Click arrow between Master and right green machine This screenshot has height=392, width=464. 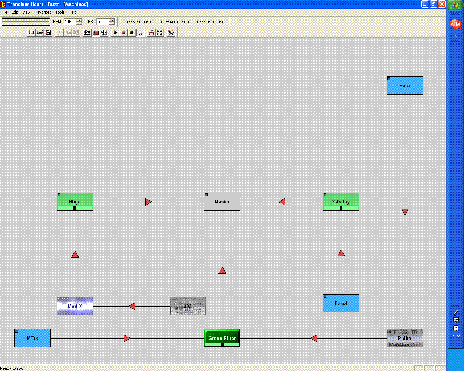click(282, 202)
